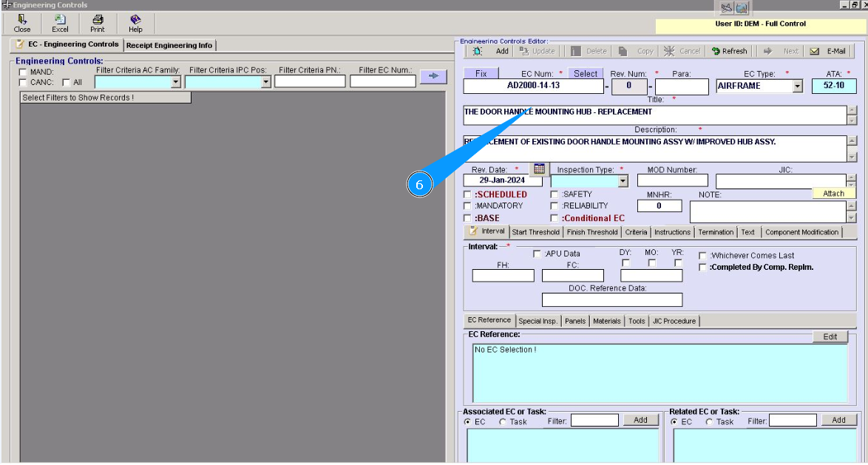Click the ATA 52-10 field
Viewport: 868px width, 465px height.
[834, 86]
